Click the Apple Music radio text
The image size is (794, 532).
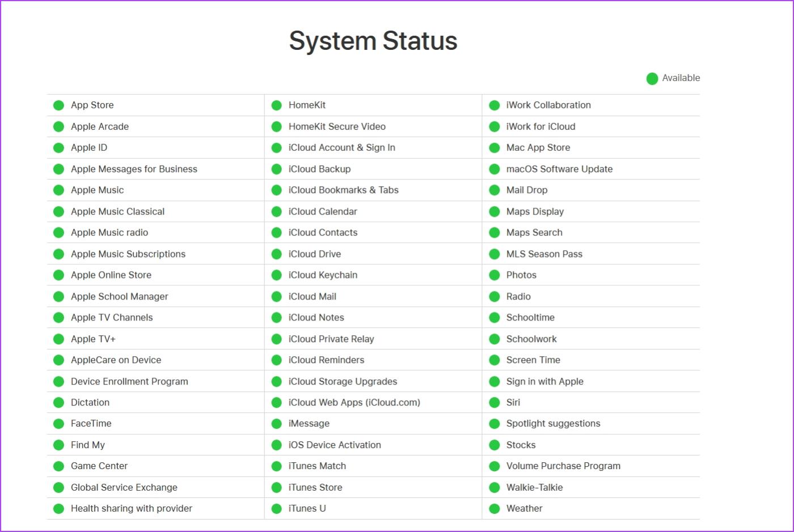point(109,233)
